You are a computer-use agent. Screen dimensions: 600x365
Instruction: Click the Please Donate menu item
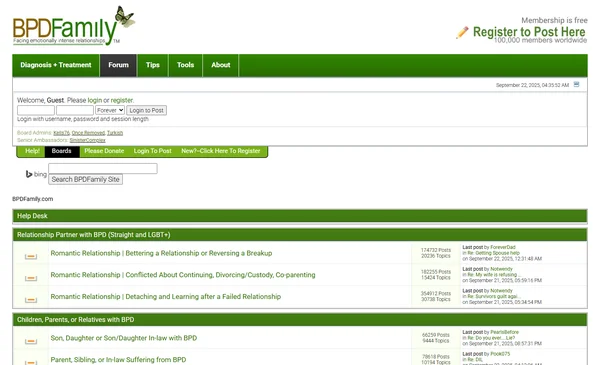click(104, 151)
